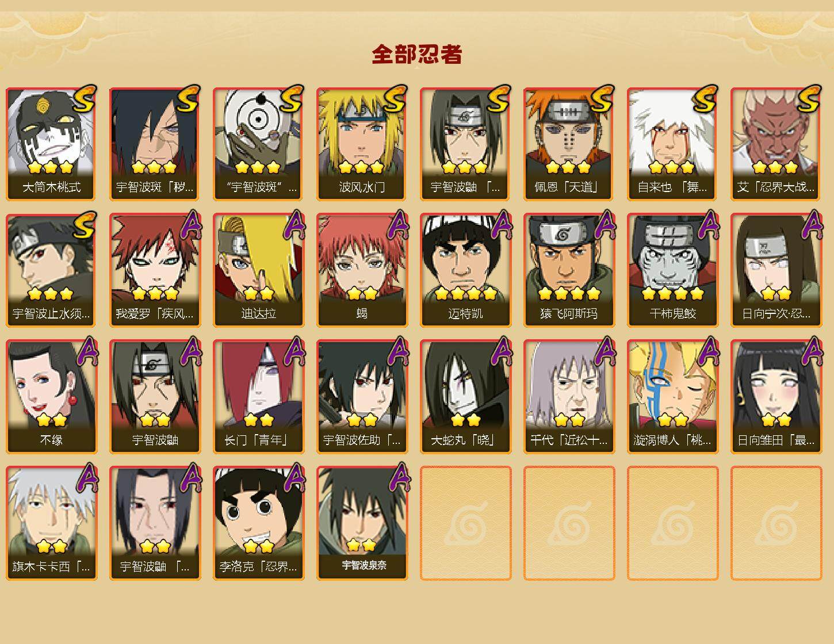Select the 干柿鬼鲛 character card
Image resolution: width=834 pixels, height=644 pixels.
[x=672, y=270]
